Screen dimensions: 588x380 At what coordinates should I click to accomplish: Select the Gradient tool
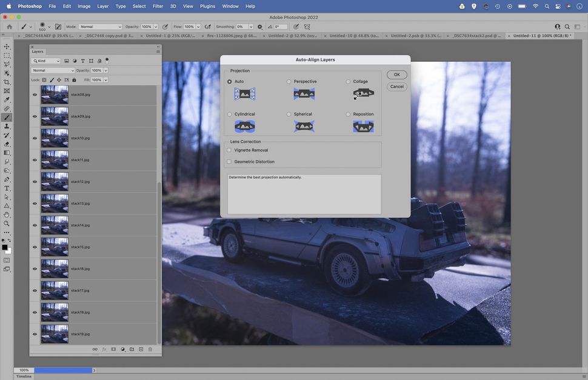7,153
